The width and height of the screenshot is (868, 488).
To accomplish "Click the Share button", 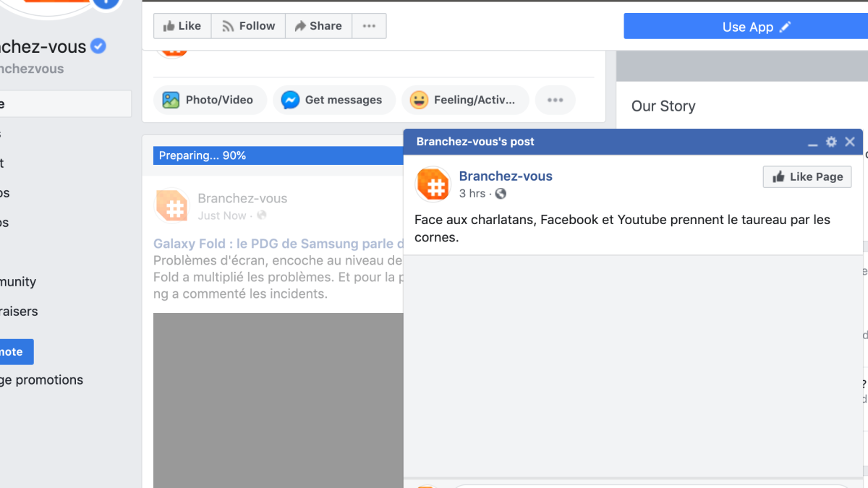I will [318, 26].
